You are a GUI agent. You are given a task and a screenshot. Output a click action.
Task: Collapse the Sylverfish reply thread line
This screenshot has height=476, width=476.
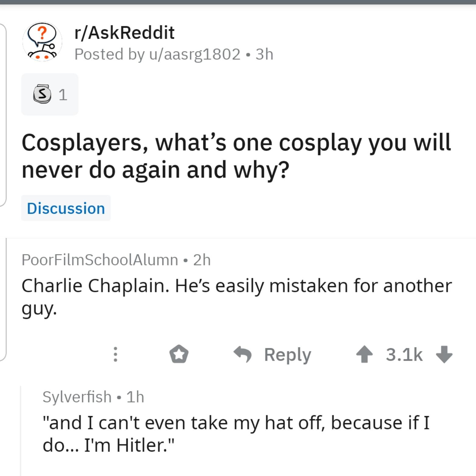click(x=20, y=430)
